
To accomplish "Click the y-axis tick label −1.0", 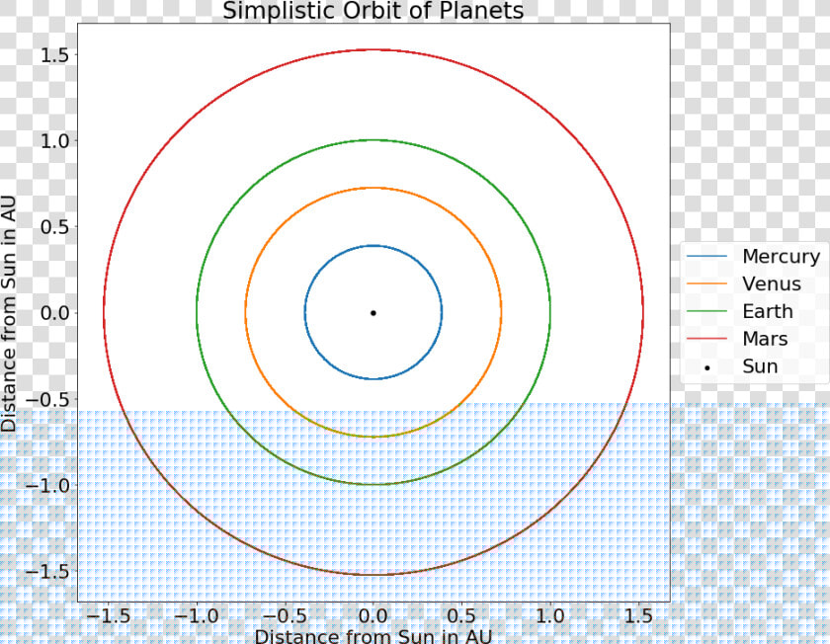I will [47, 485].
